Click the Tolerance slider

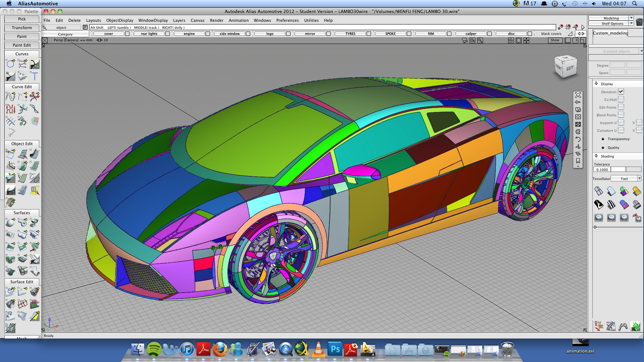[626, 169]
